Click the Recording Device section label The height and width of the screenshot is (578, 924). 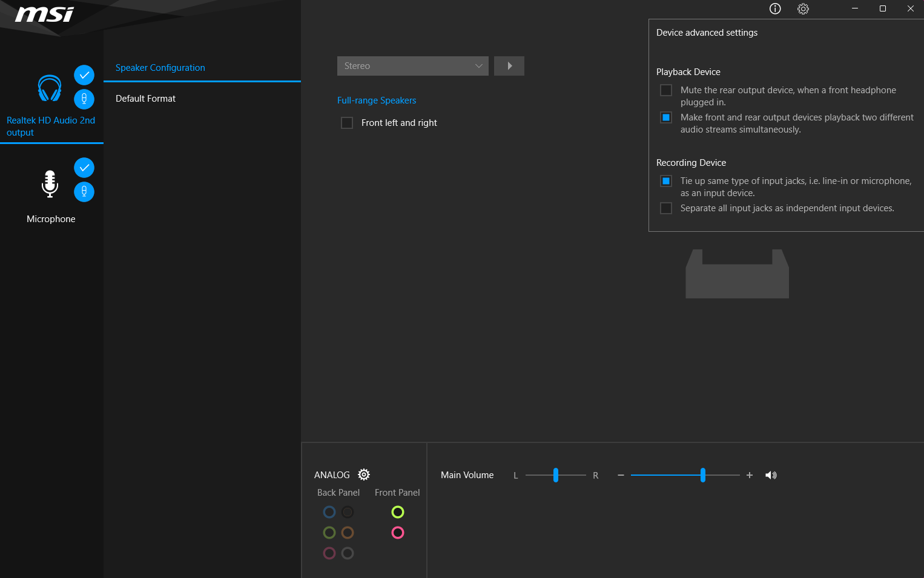point(691,163)
